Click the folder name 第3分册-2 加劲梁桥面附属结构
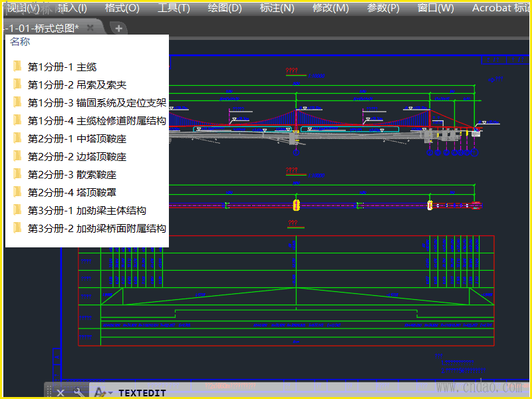Viewport: 532px width, 399px height. click(x=96, y=228)
